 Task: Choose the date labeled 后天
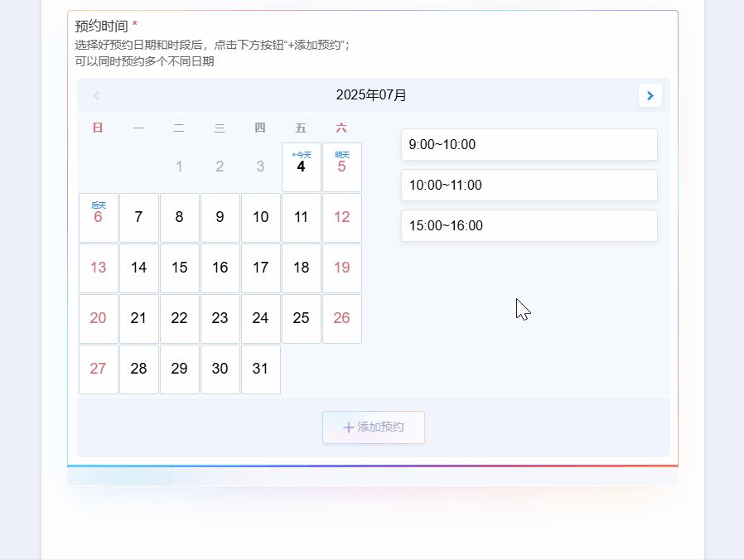[98, 218]
